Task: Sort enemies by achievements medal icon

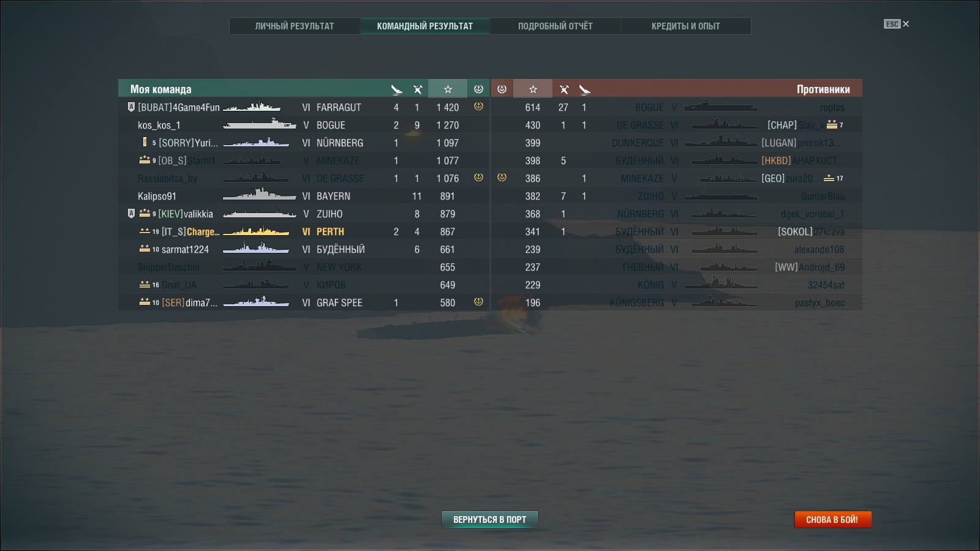Action: (x=502, y=89)
